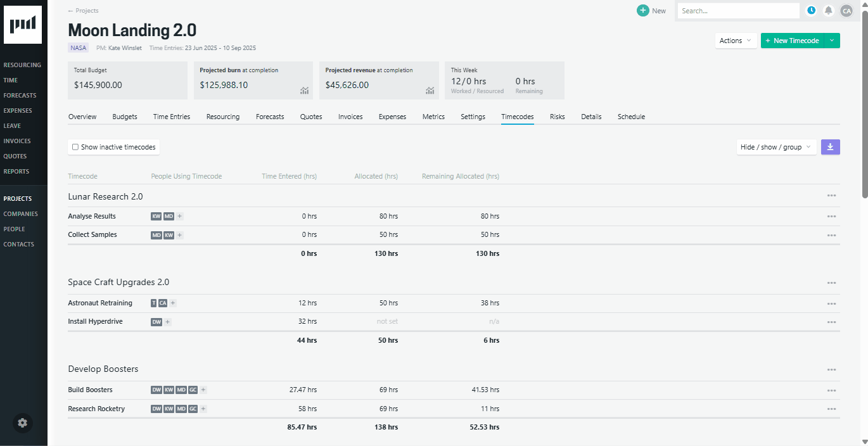Click the DW avatar on Build Boosters
Image resolution: width=868 pixels, height=446 pixels.
(156, 390)
